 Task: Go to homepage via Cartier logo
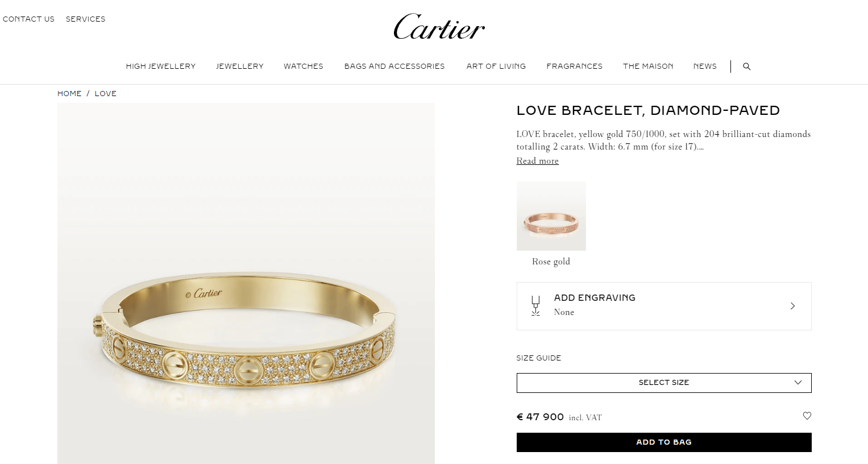[x=439, y=27]
